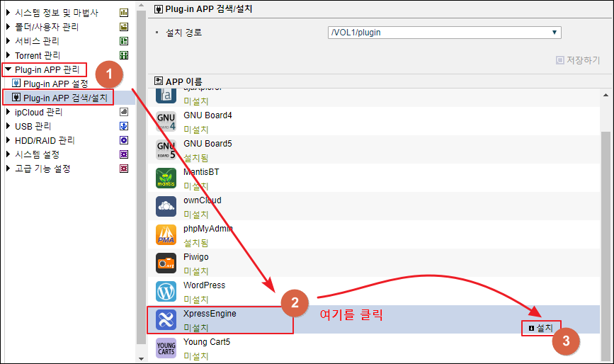Click the plug icon beside Plug-in APP 설정
614x364 pixels.
coord(16,83)
